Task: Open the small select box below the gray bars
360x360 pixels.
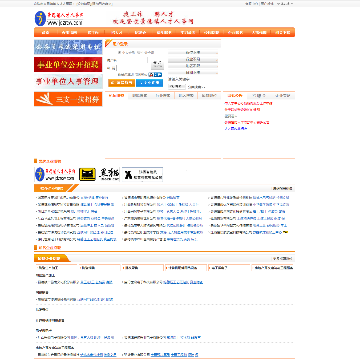Action: [x=177, y=86]
